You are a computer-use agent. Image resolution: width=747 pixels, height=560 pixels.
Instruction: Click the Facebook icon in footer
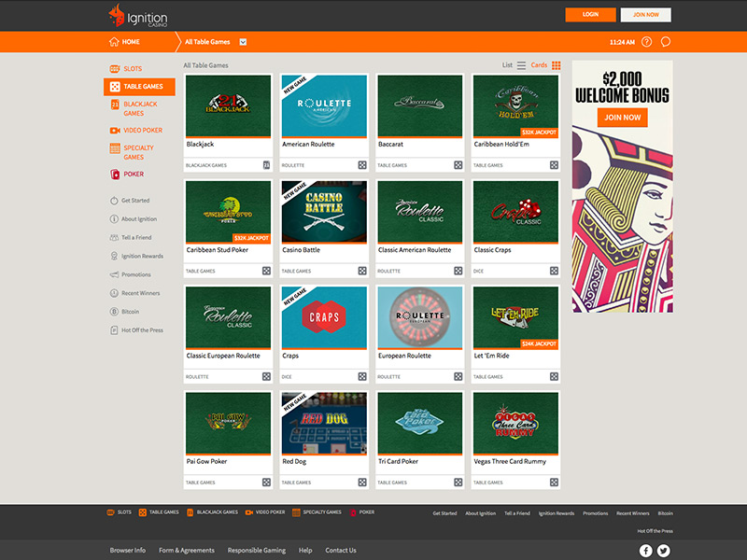click(x=645, y=551)
